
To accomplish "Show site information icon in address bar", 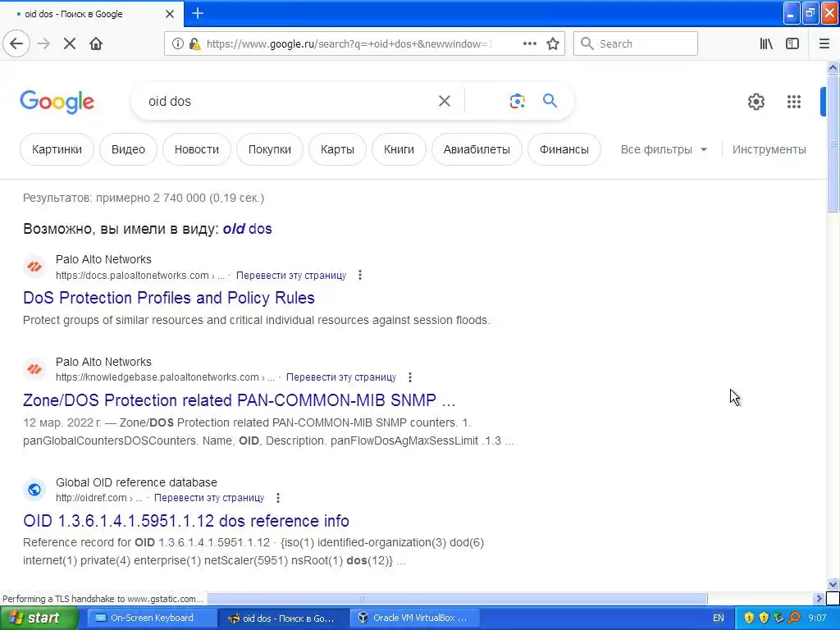I will coord(177,44).
